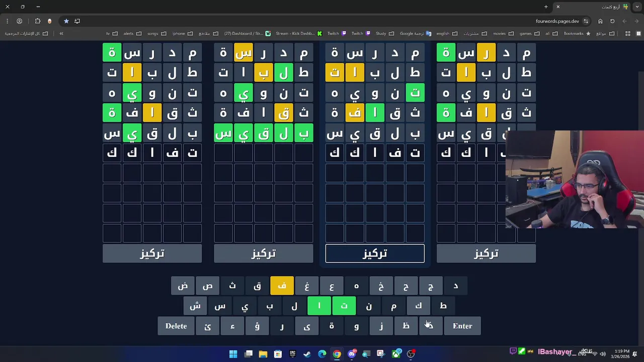Reload the fourwords page

[x=612, y=21]
